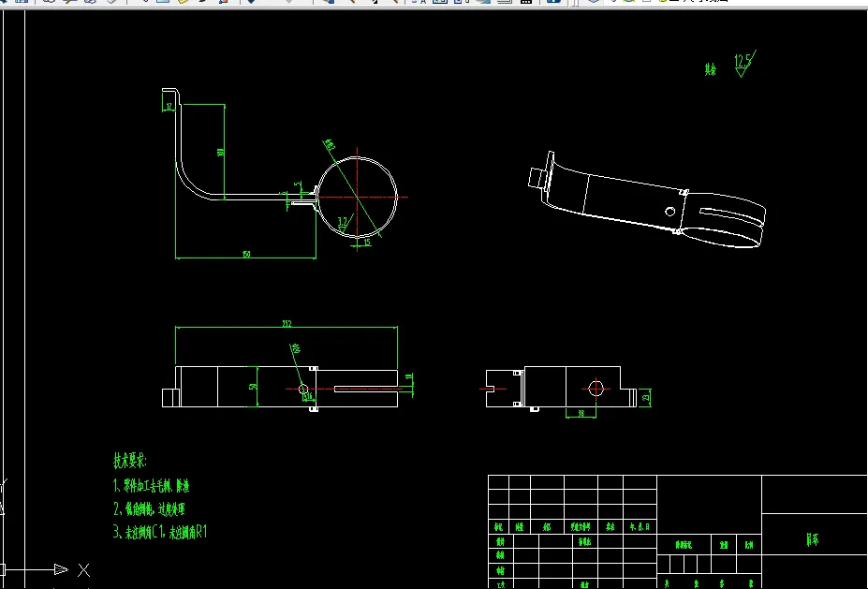Screen dimensions: 868x589
Task: Click the 设计 row label in title block
Action: click(500, 541)
